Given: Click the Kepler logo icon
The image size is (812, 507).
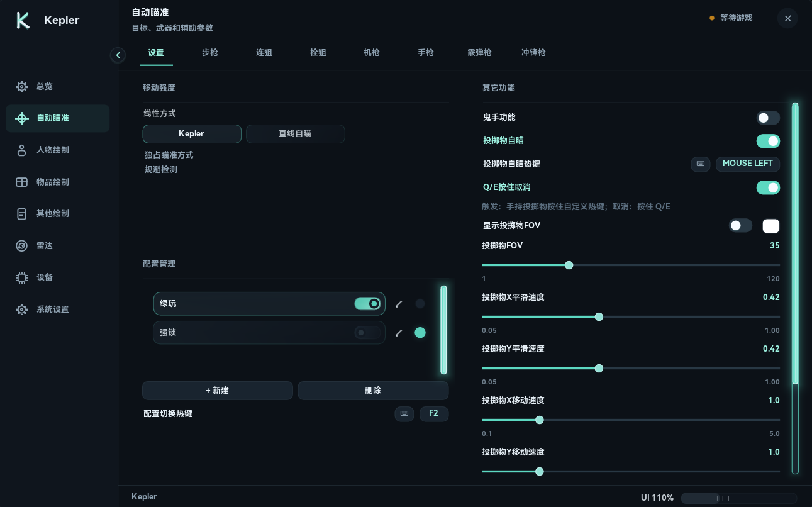Looking at the screenshot, I should tap(23, 20).
